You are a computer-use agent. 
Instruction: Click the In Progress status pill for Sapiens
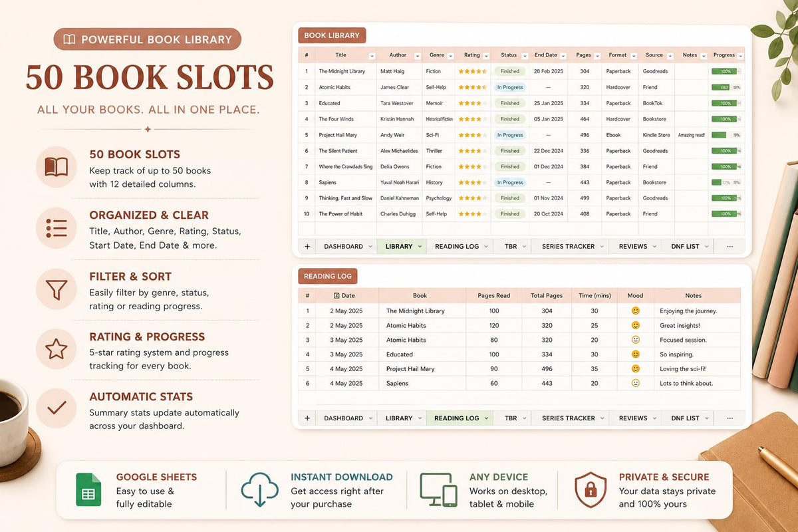(510, 182)
